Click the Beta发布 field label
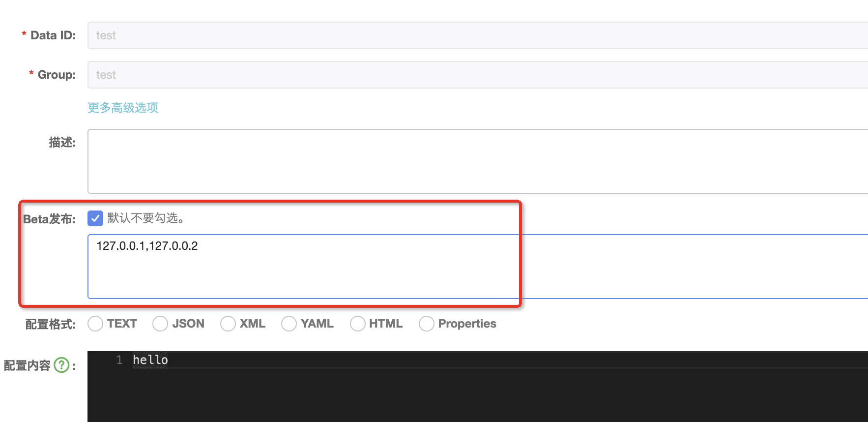The image size is (868, 422). [x=49, y=219]
